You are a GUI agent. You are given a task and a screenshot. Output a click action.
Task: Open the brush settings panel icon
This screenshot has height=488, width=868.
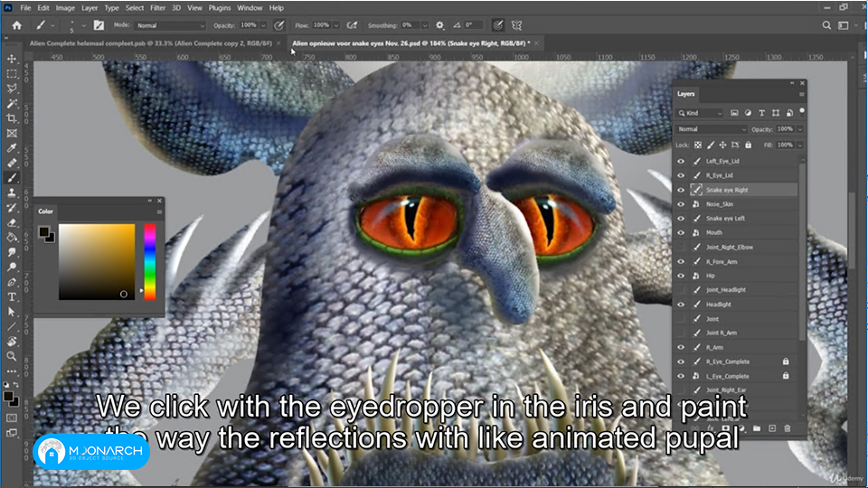click(99, 25)
